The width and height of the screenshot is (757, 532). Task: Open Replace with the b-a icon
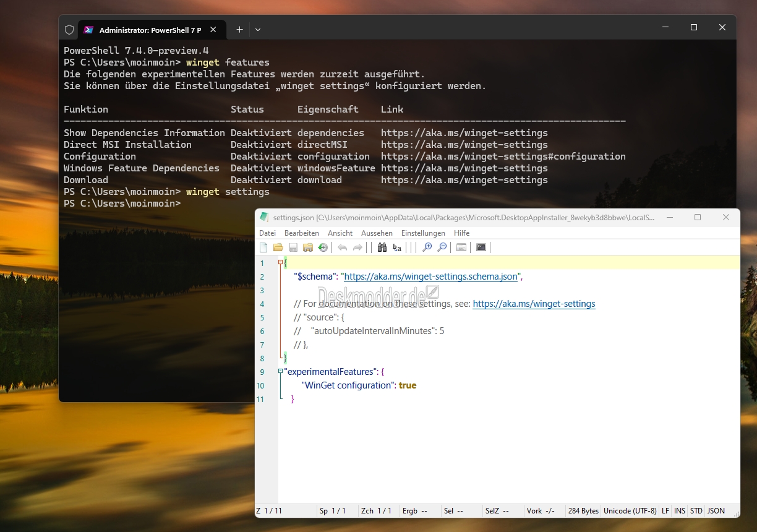coord(397,247)
